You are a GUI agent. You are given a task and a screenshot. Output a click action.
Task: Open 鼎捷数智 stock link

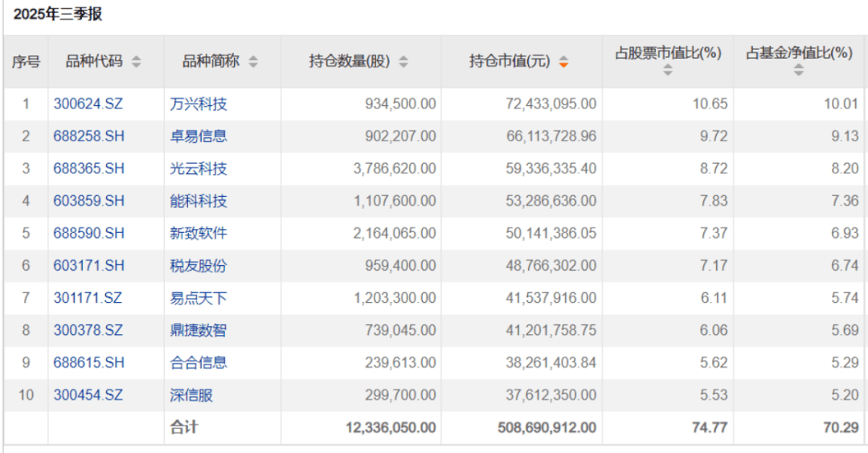click(x=199, y=330)
